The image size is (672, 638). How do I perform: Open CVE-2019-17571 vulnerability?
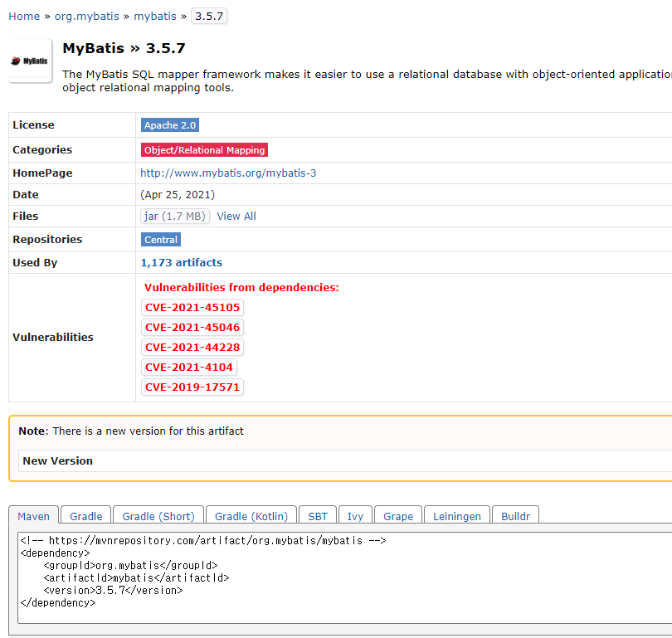point(192,387)
